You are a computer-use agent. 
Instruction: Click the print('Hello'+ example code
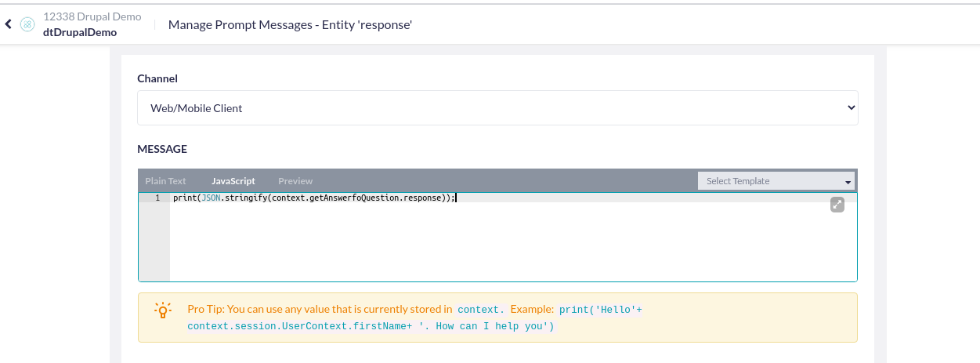click(600, 310)
